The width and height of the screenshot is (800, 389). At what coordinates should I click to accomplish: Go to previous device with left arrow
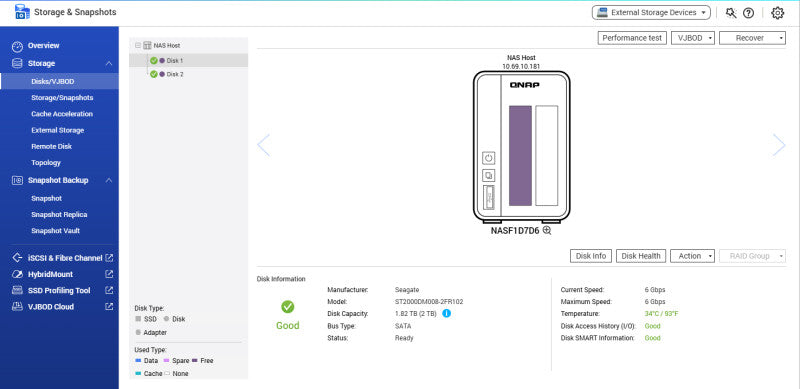coord(263,145)
